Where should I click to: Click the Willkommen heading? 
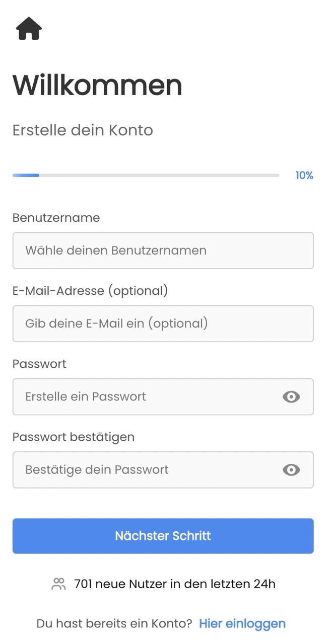tap(97, 85)
